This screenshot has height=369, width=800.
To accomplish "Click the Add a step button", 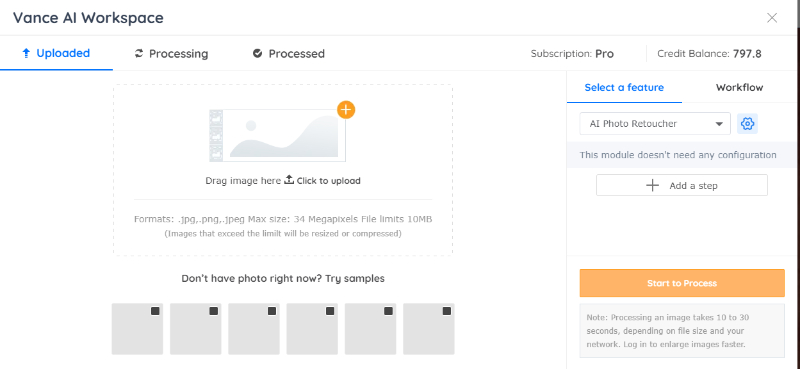I will (x=682, y=185).
